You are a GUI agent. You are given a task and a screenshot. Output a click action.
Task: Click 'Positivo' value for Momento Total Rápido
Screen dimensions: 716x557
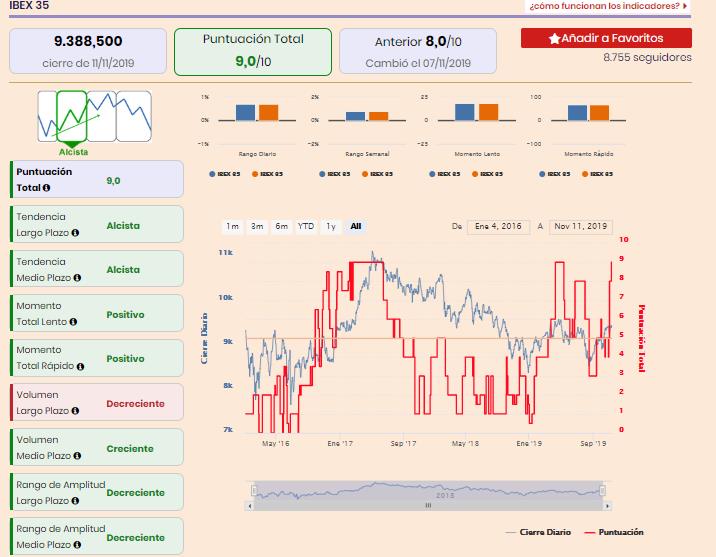tap(125, 359)
